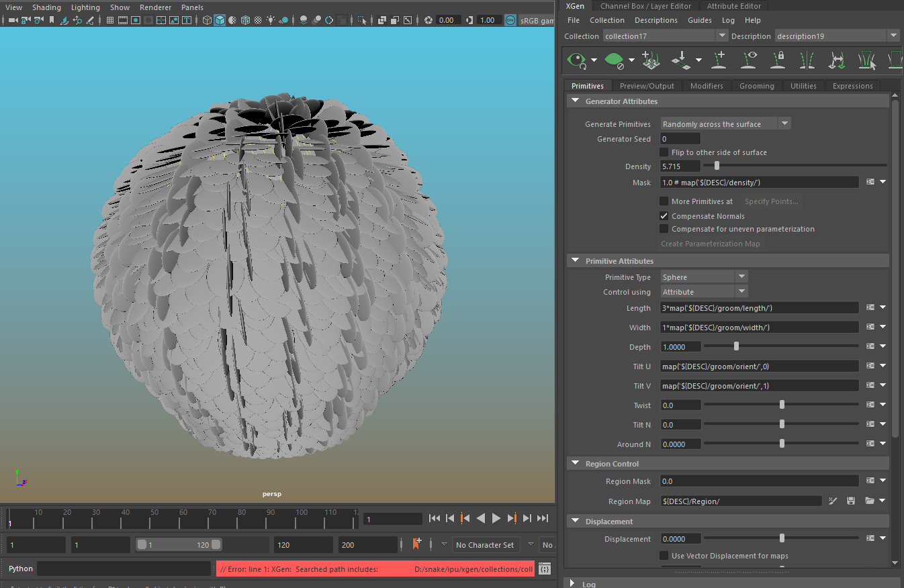
Task: Toggle wireframe display mode icon
Action: (x=207, y=20)
